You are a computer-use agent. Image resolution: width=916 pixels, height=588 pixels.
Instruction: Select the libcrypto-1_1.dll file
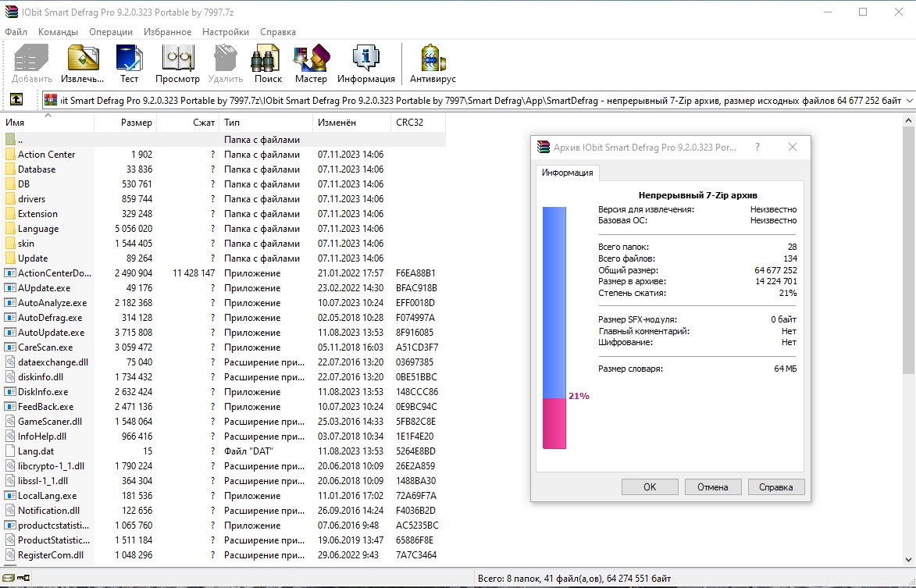pos(51,466)
